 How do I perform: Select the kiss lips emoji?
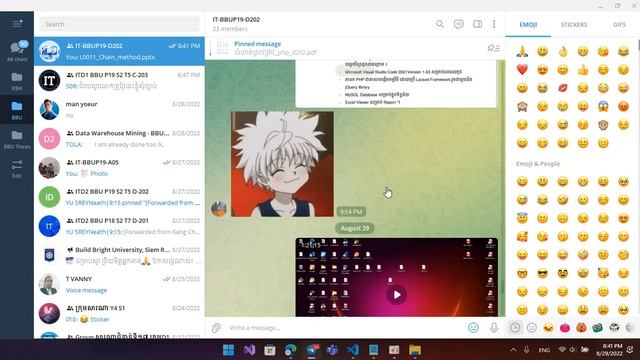tap(563, 88)
